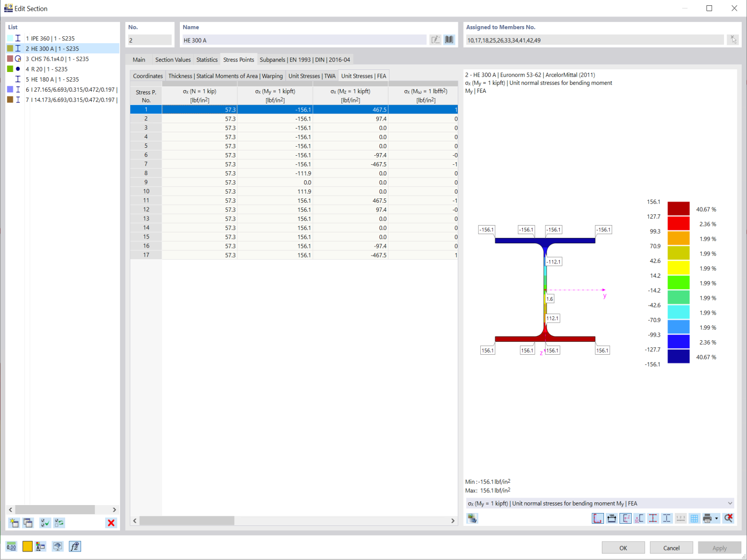The height and width of the screenshot is (560, 747).
Task: Toggle the 1 2 3 numbering icon
Action: tap(681, 518)
